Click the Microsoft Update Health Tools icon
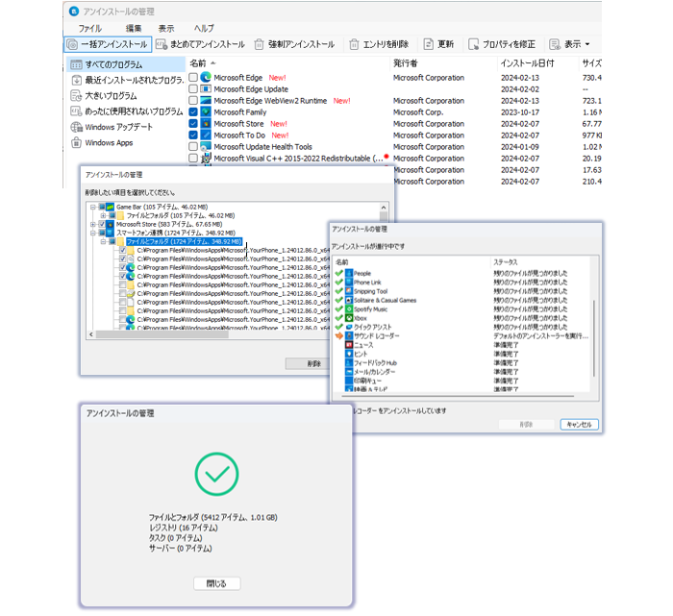Screen dimensions: 673x616 tap(206, 147)
